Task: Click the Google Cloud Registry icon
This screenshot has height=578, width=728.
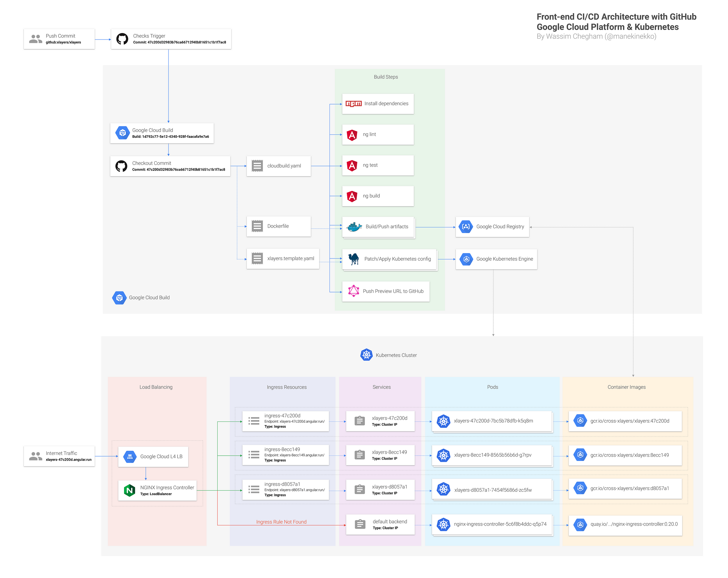Action: click(466, 227)
